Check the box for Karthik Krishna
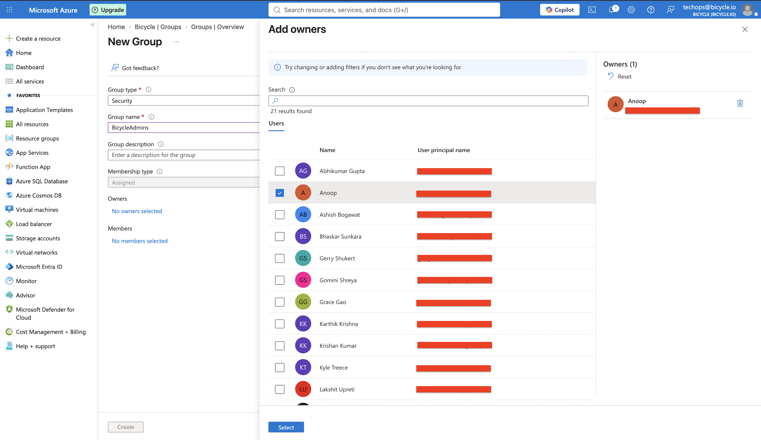 tap(280, 324)
